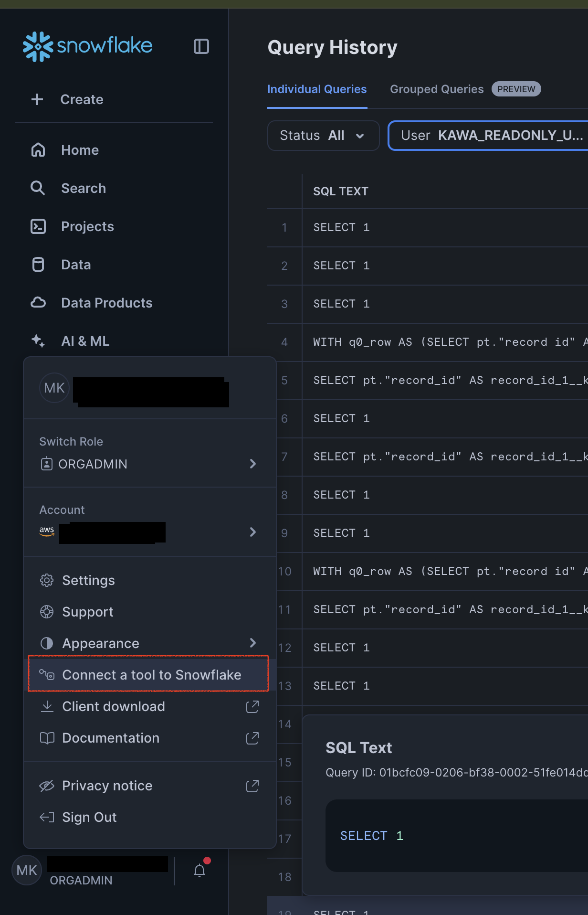Open Settings from the user menu
588x915 pixels.
(x=88, y=580)
